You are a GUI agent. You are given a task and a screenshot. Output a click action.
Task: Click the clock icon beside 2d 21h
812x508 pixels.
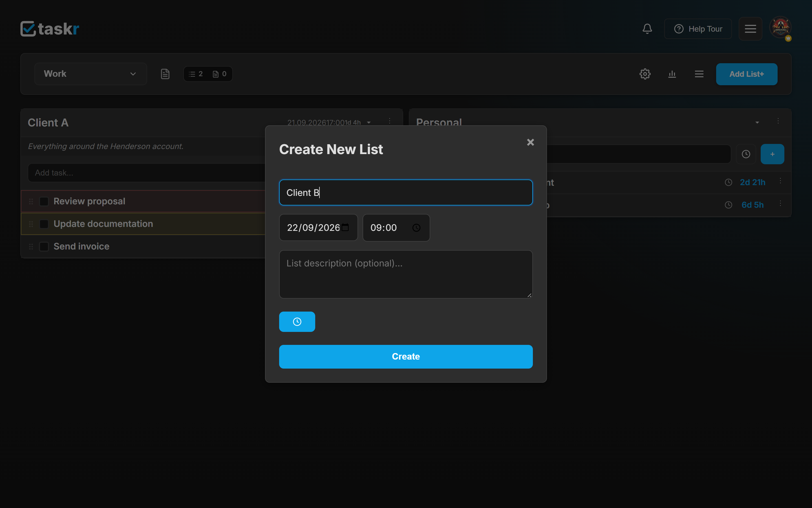pos(729,182)
